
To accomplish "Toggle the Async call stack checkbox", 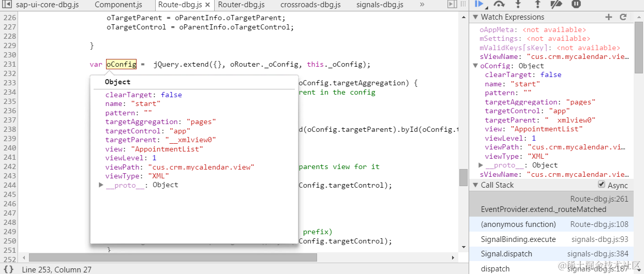I will (601, 185).
